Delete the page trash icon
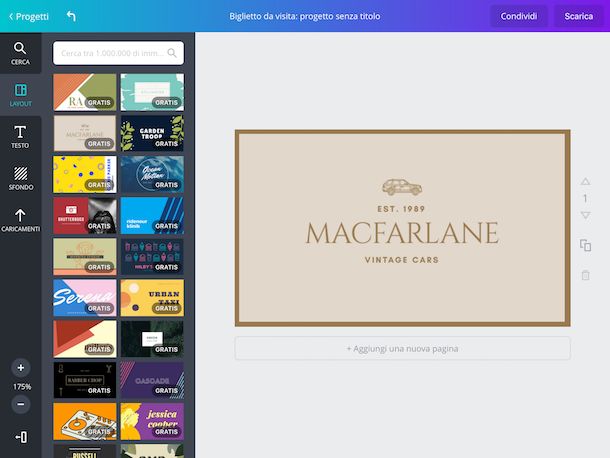The image size is (610, 458). point(585,275)
